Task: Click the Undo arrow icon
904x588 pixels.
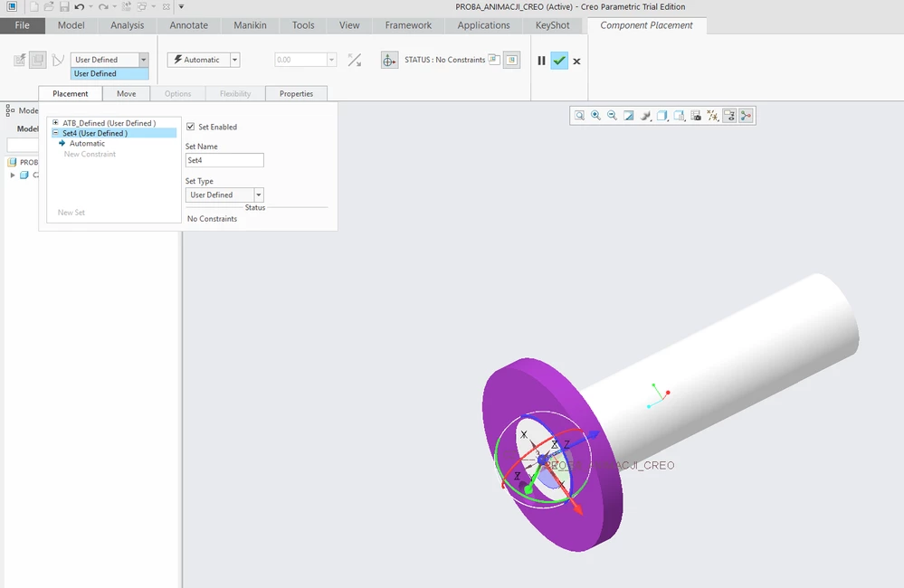Action: click(x=80, y=7)
